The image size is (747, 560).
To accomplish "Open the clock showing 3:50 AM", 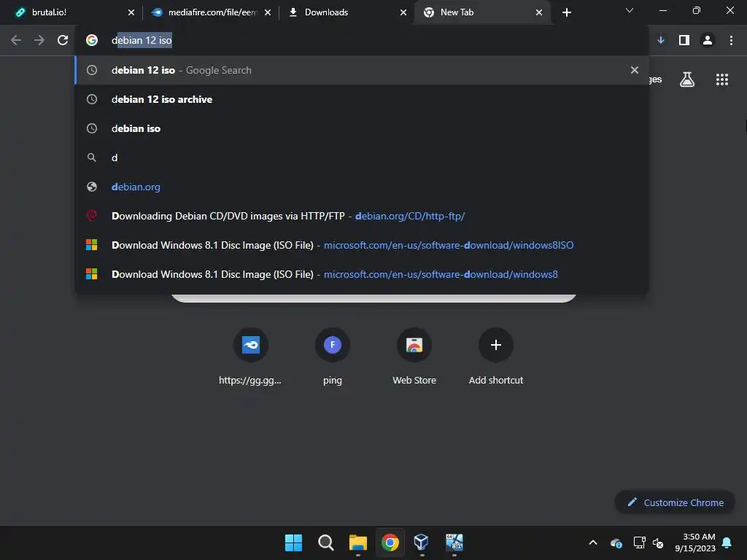I will click(x=695, y=542).
